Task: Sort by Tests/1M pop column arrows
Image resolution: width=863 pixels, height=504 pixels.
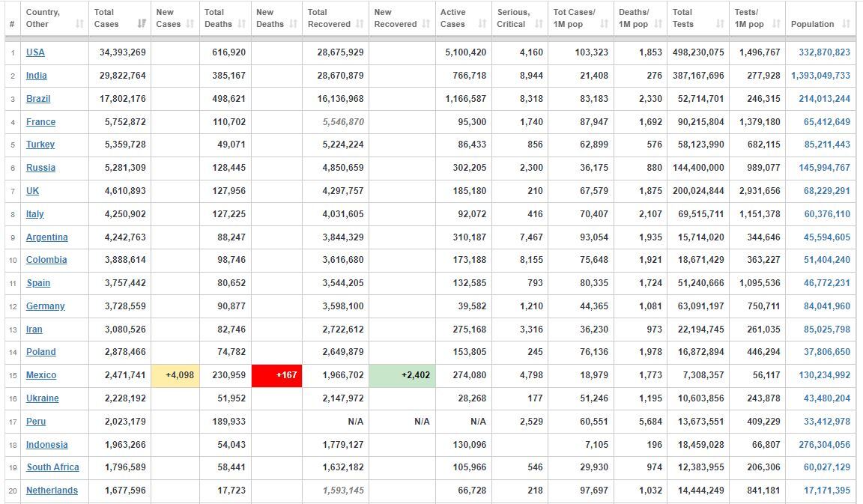Action: 777,24
